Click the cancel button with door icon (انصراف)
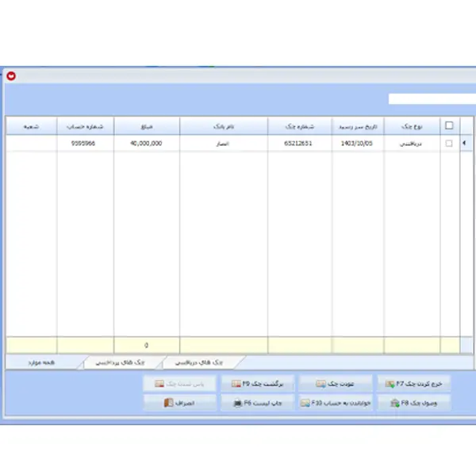Screen dimensions: 476x476 pos(180,403)
